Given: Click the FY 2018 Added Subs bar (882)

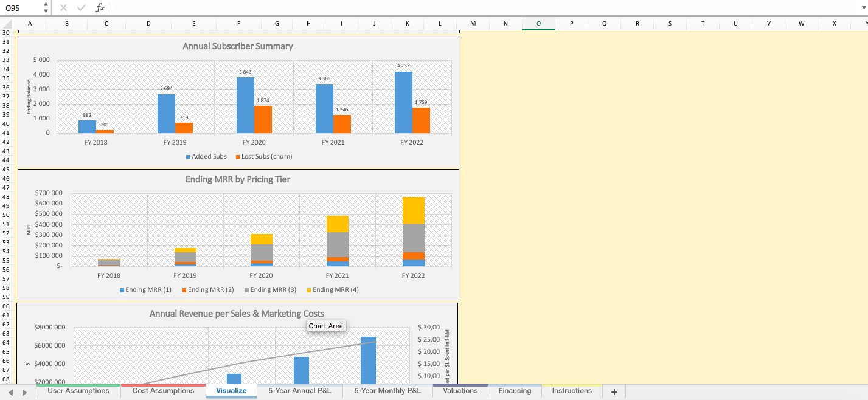Looking at the screenshot, I should (87, 127).
